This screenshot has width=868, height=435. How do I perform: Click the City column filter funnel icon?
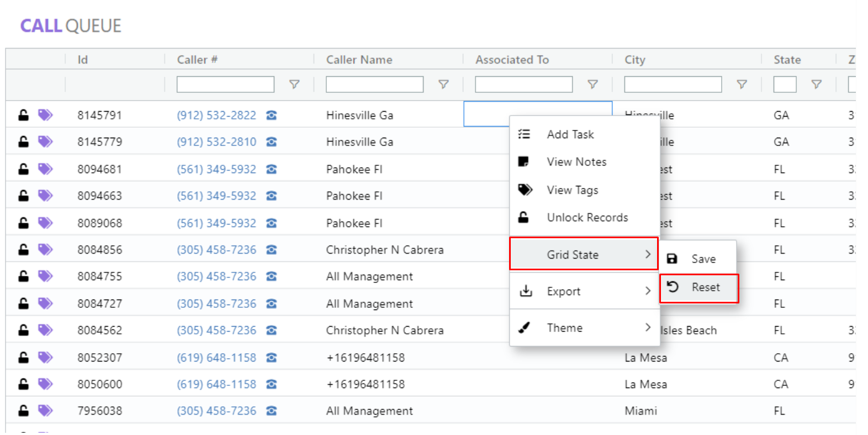click(742, 85)
